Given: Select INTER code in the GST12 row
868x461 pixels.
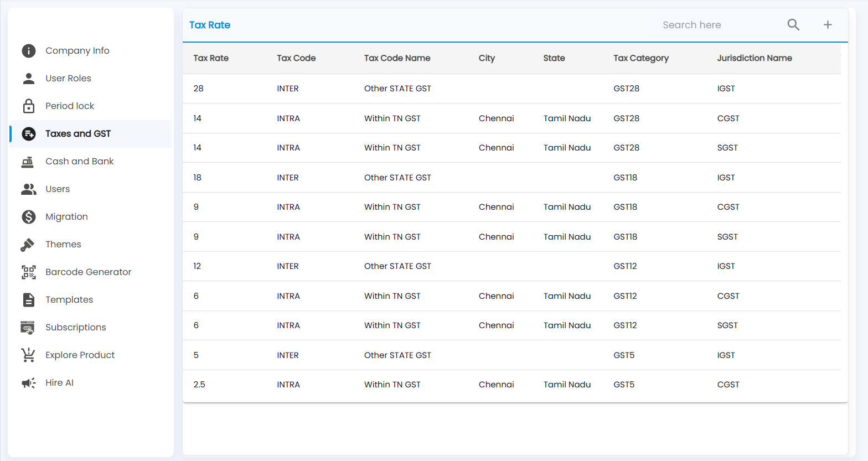Looking at the screenshot, I should point(288,266).
